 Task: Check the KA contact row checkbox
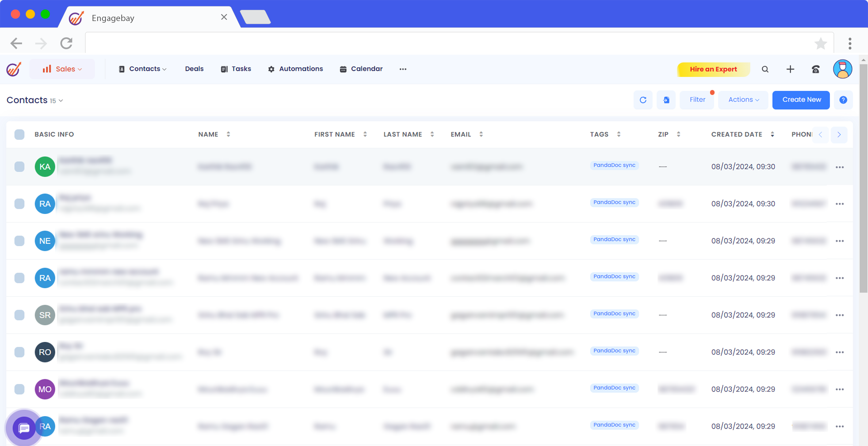click(19, 167)
